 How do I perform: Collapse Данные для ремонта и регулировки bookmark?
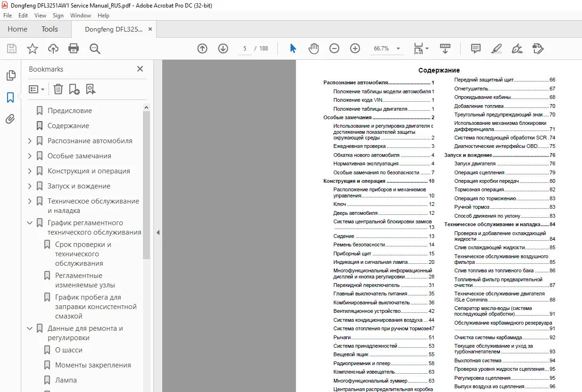(x=30, y=328)
